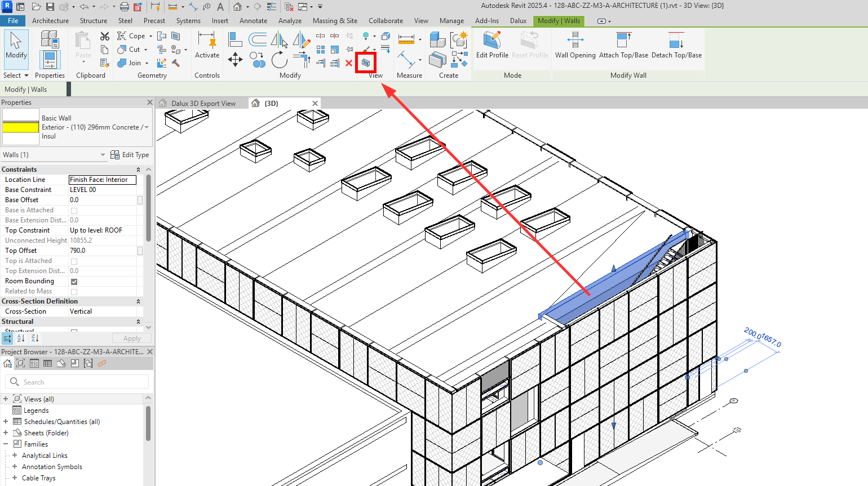The image size is (868, 486).
Task: Collapse the Families tree node
Action: click(6, 444)
